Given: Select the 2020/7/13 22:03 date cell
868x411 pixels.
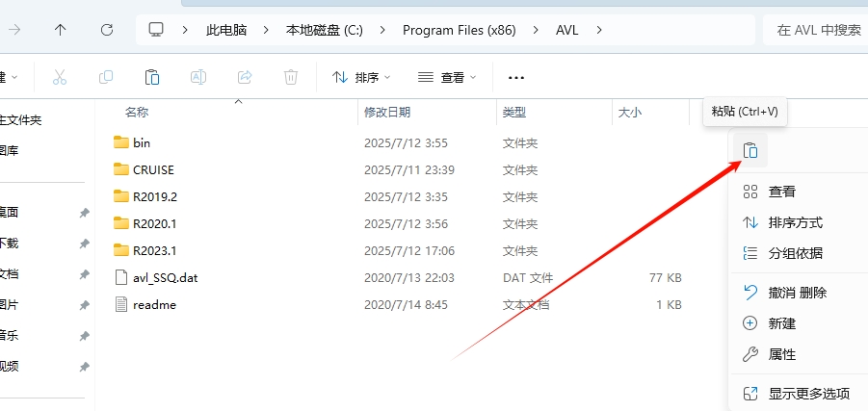Looking at the screenshot, I should tap(409, 277).
